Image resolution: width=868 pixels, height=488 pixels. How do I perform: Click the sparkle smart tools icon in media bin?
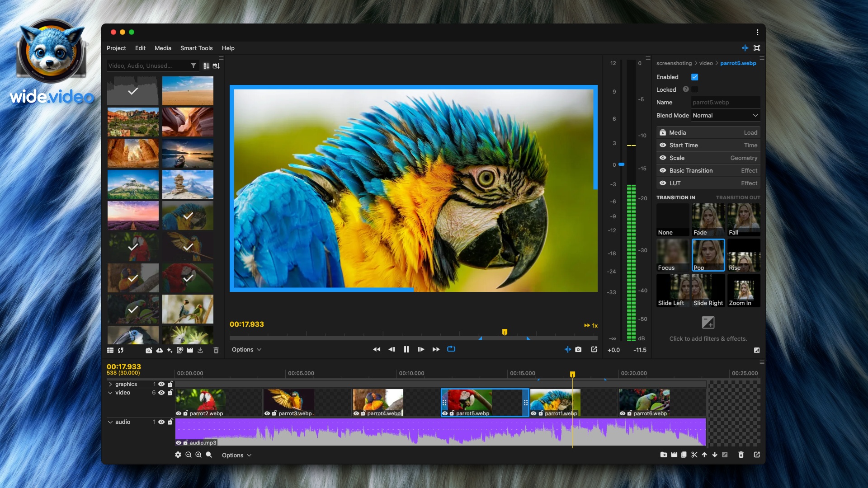170,350
